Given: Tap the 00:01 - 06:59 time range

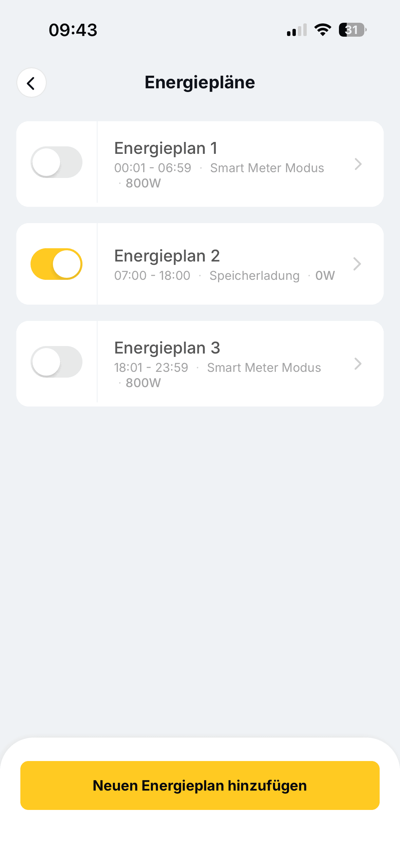Looking at the screenshot, I should (153, 168).
